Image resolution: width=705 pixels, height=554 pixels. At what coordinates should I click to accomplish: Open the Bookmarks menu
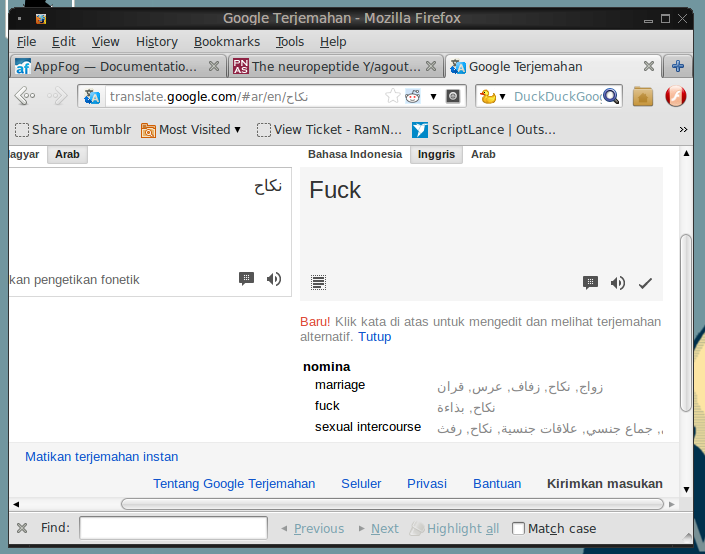(227, 42)
